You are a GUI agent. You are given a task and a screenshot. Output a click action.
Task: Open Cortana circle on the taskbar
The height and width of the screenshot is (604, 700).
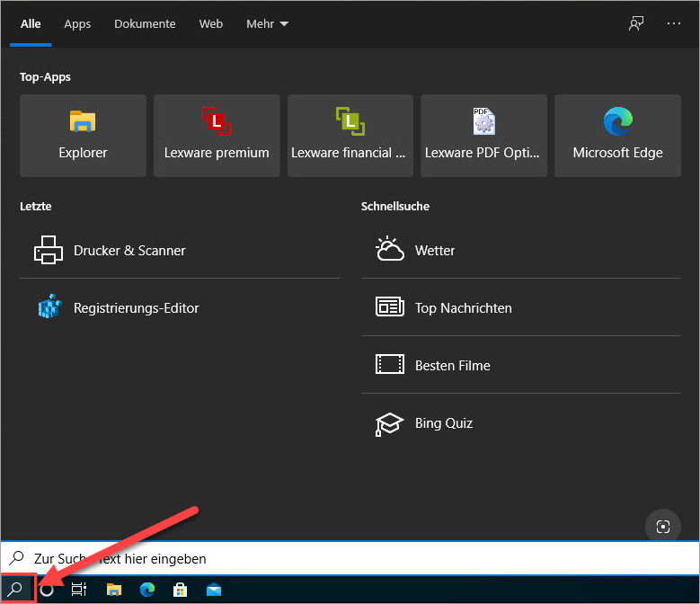point(47,590)
